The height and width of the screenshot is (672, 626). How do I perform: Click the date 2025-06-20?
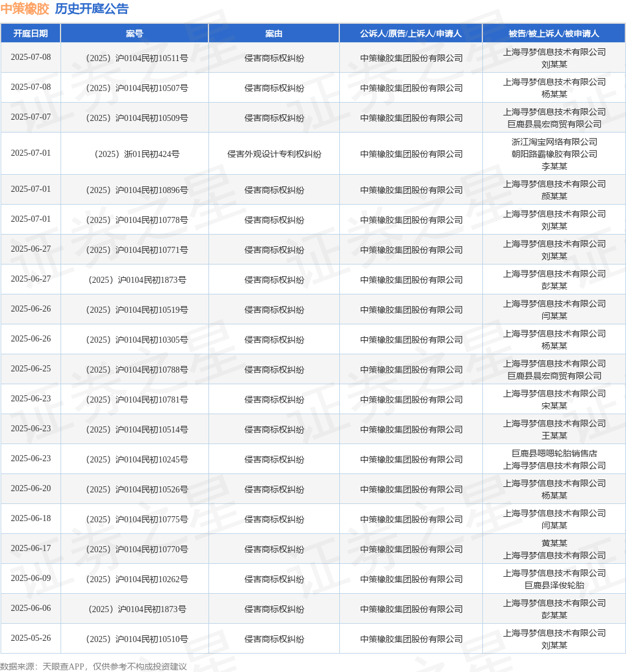click(x=31, y=488)
